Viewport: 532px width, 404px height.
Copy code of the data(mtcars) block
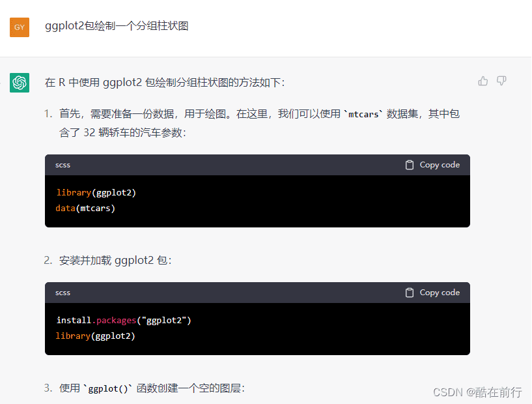pos(432,165)
